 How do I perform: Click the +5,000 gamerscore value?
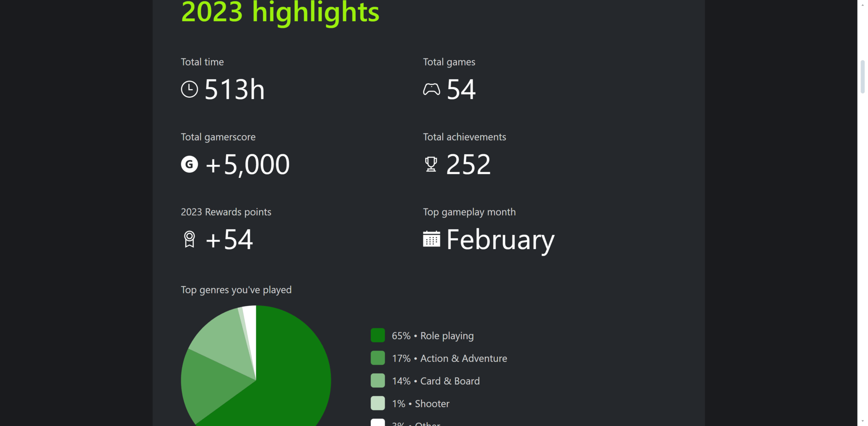[x=247, y=164]
